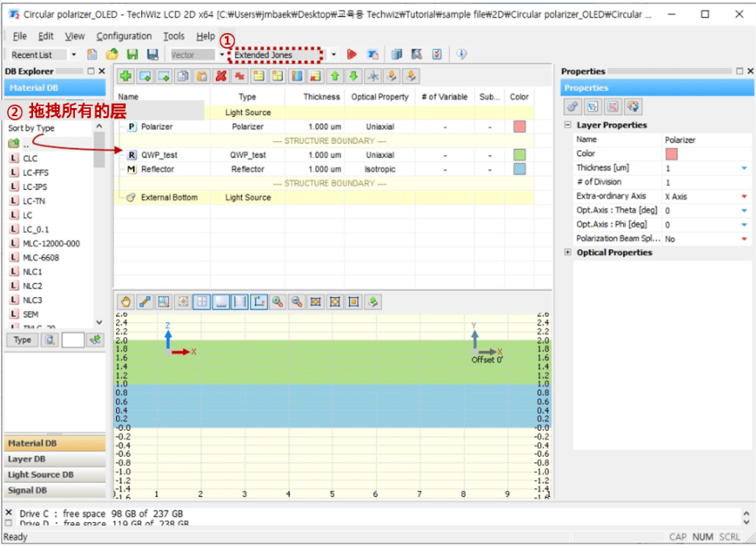Switch to the Layer DB tab
Viewport: 756px width, 547px height.
pyautogui.click(x=54, y=460)
